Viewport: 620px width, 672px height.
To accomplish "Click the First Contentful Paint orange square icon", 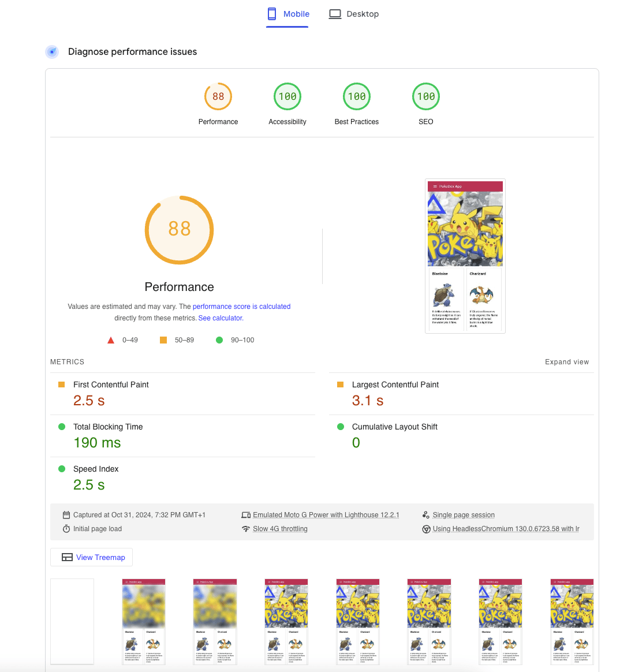I will (x=62, y=384).
